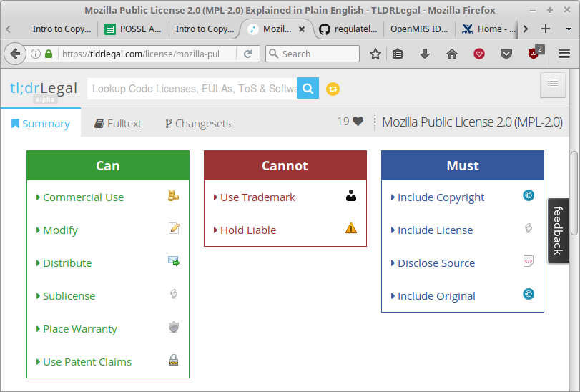Image resolution: width=580 pixels, height=392 pixels.
Task: Switch to the Fulltext tab
Action: click(x=118, y=123)
